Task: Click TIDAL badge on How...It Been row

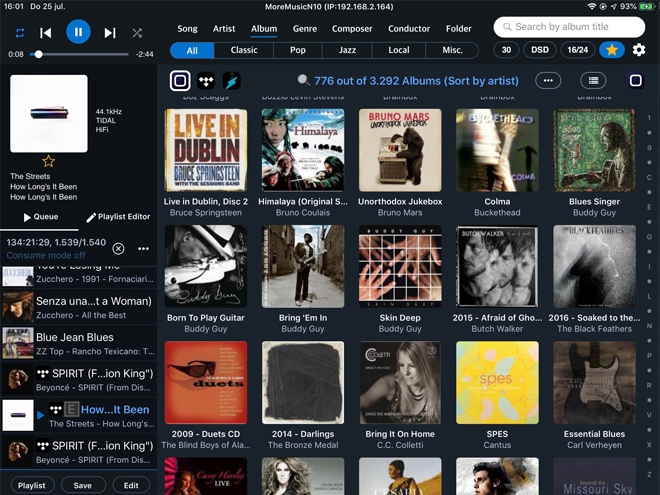Action: (x=56, y=409)
